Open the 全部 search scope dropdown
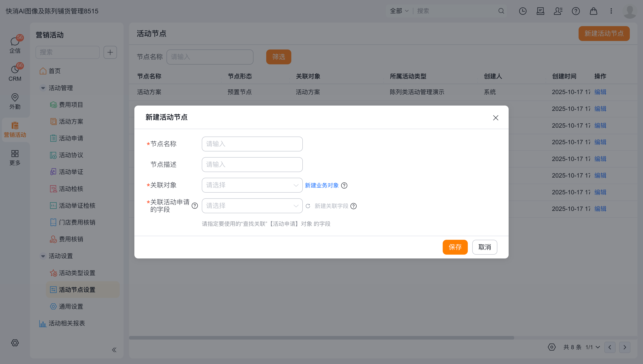This screenshot has width=643, height=364. pos(399,11)
